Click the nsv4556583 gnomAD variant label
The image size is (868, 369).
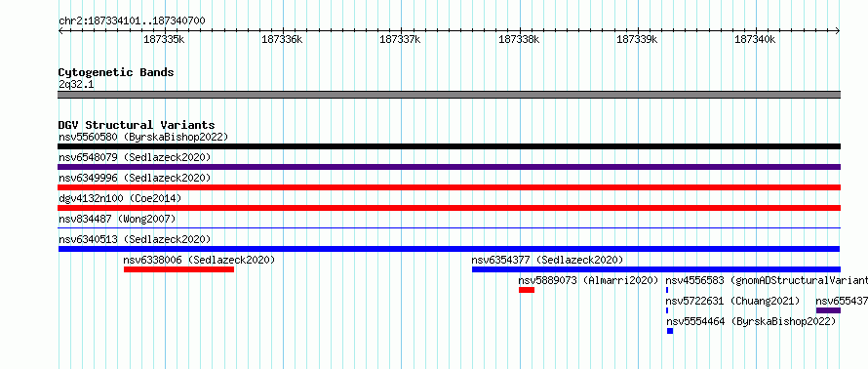pyautogui.click(x=767, y=280)
